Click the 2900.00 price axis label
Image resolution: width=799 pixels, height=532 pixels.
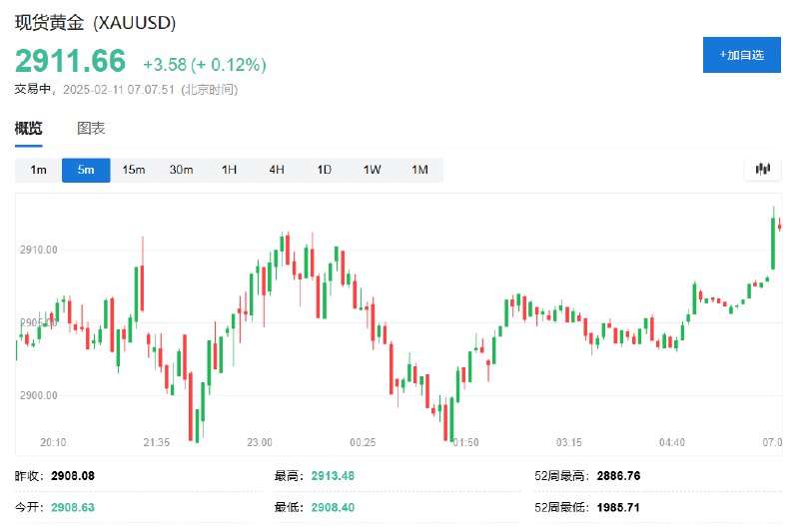coord(39,395)
